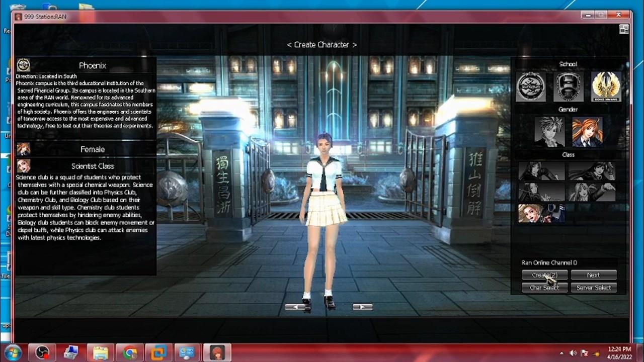Open the computer program icon beside OBS
This screenshot has width=644, height=362.
click(x=71, y=352)
